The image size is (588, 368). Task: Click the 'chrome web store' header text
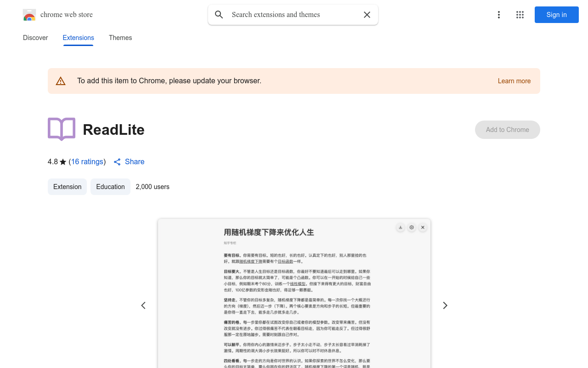pyautogui.click(x=67, y=15)
